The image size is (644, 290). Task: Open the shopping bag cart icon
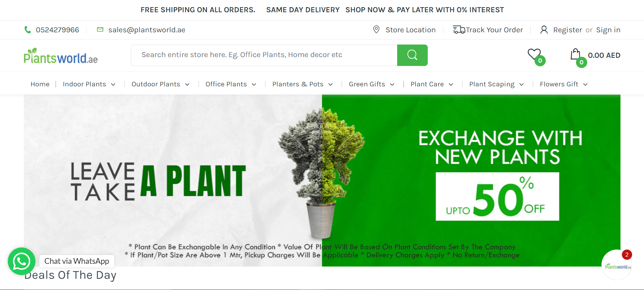pos(575,54)
